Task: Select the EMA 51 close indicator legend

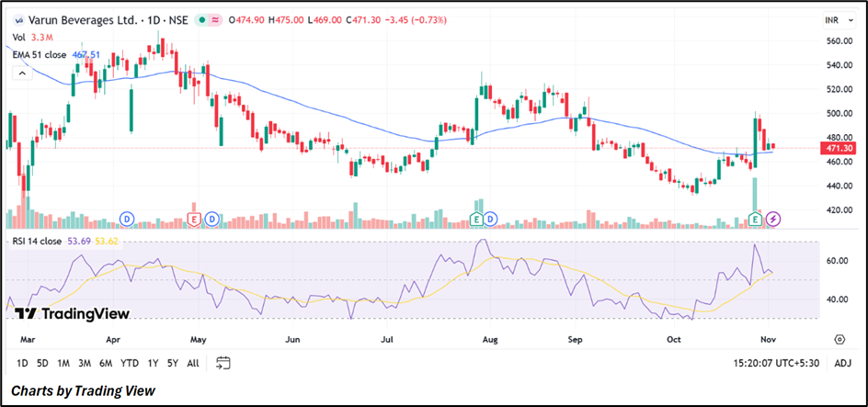Action: 40,54
